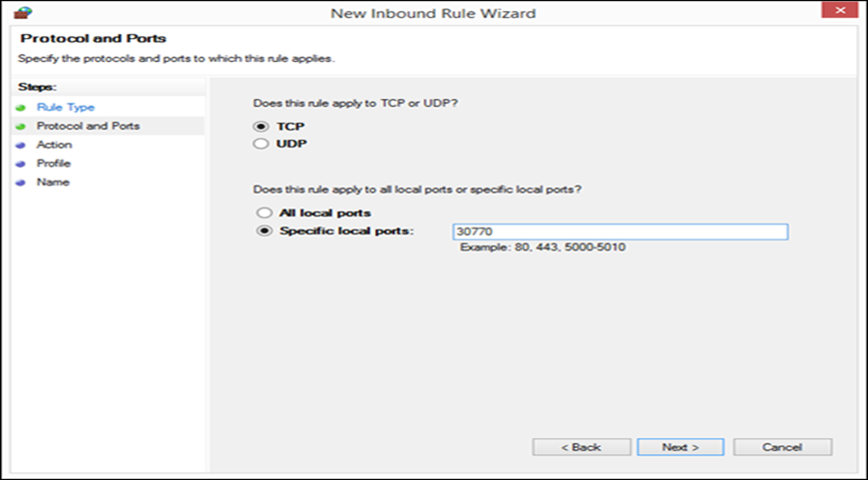Select the UDP radio button

click(x=260, y=144)
